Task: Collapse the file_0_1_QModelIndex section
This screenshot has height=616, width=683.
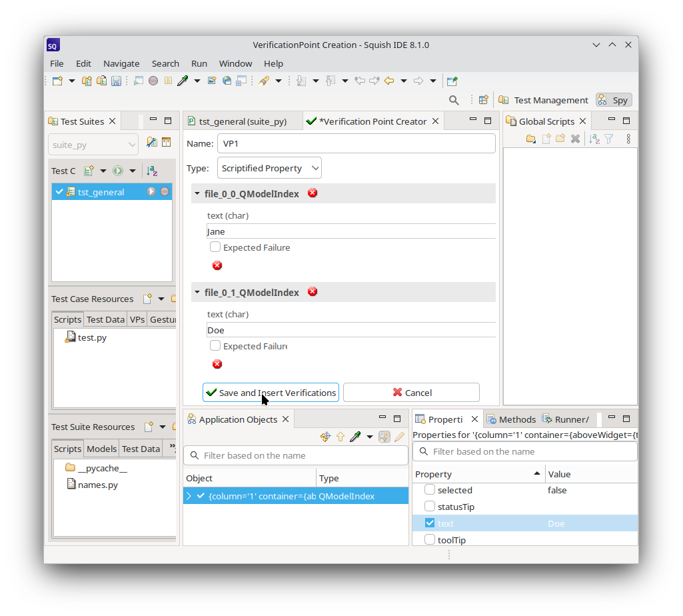Action: click(x=197, y=292)
